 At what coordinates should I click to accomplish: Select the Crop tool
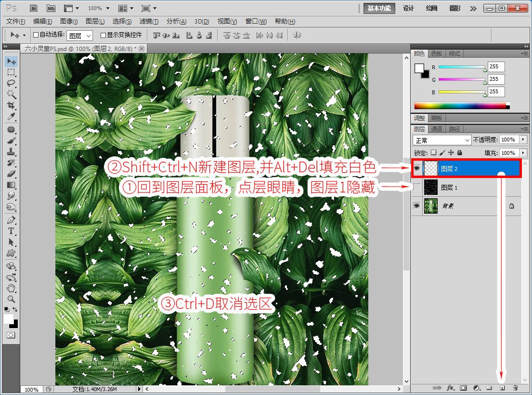[11, 105]
